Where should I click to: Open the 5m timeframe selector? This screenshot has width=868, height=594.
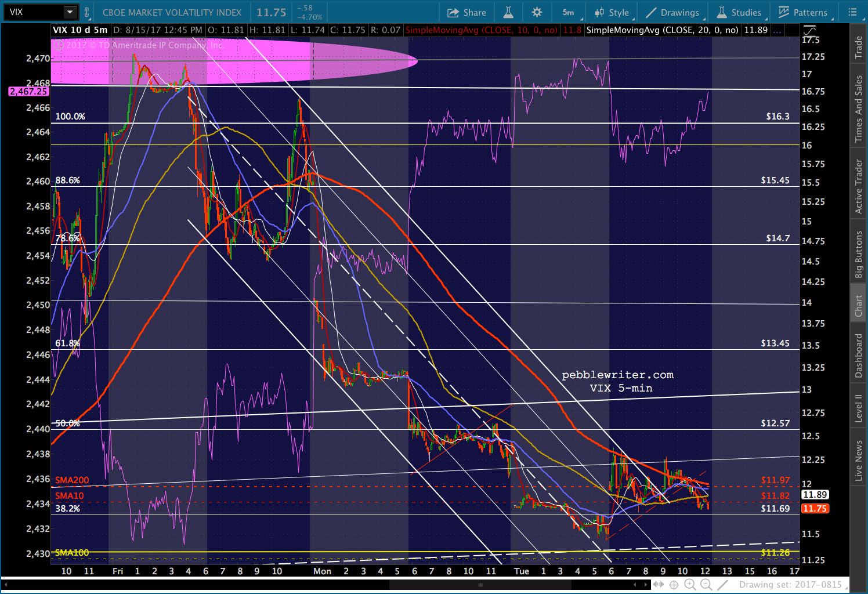click(568, 12)
